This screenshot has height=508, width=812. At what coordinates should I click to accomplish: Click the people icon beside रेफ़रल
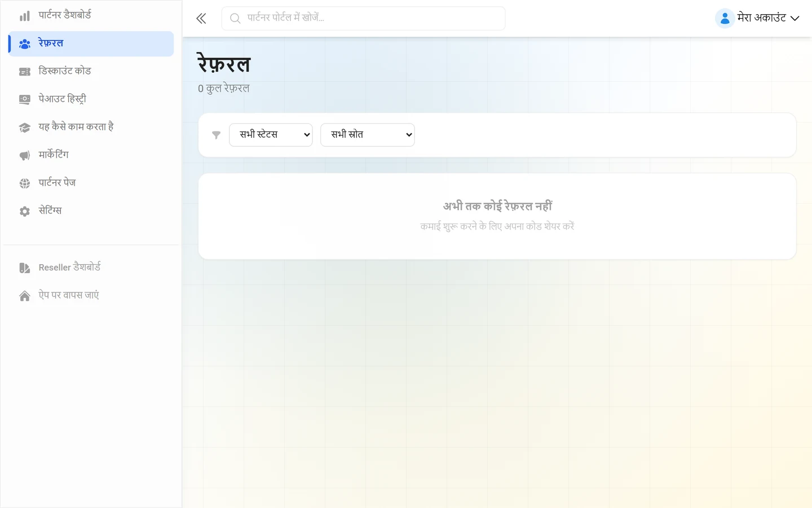pos(25,44)
